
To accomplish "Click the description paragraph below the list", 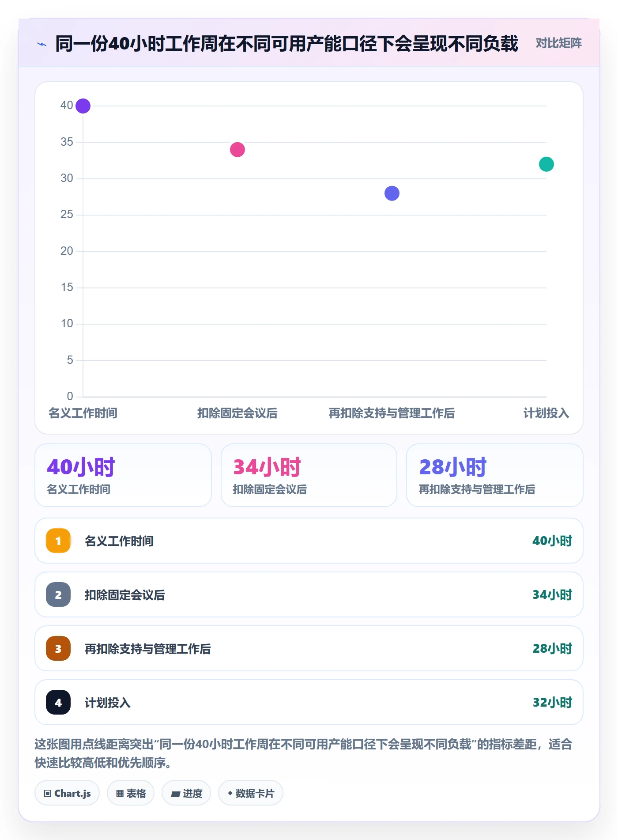I will click(x=304, y=753).
